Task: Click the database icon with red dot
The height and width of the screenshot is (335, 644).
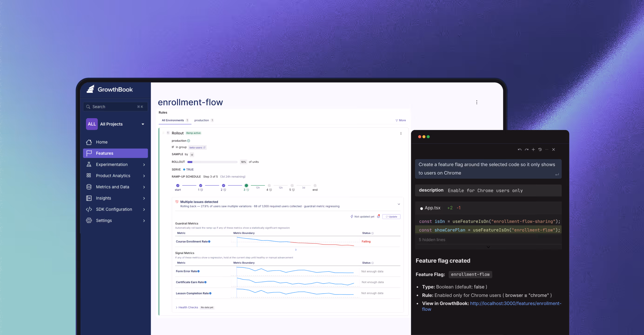Action: point(379,216)
